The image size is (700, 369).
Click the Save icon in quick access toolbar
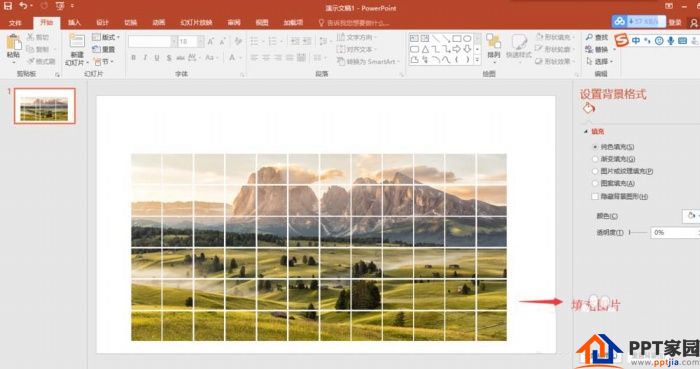pyautogui.click(x=8, y=6)
